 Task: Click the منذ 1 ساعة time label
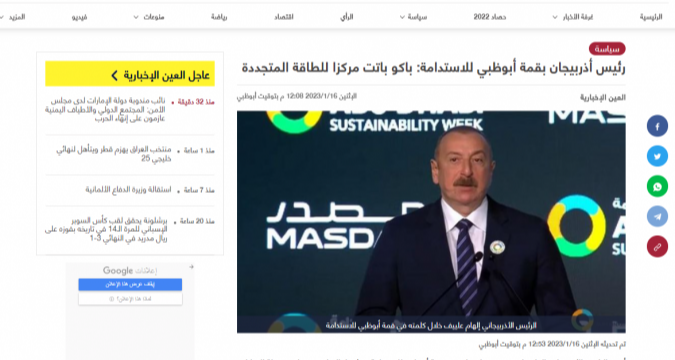[199, 151]
